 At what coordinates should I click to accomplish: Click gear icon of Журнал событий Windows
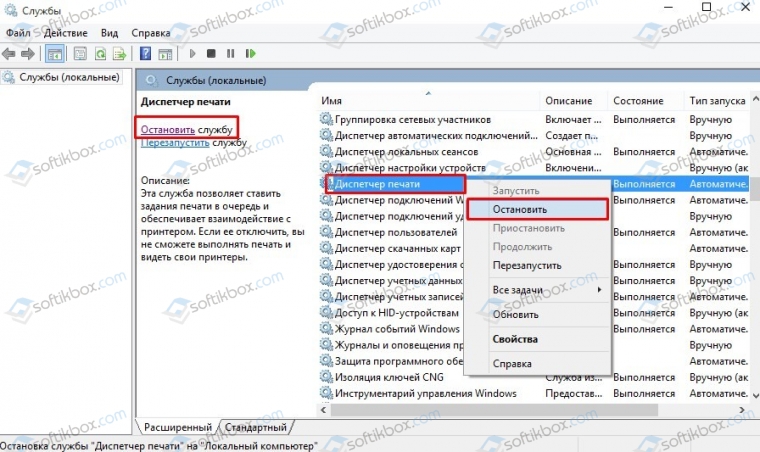coord(326,328)
